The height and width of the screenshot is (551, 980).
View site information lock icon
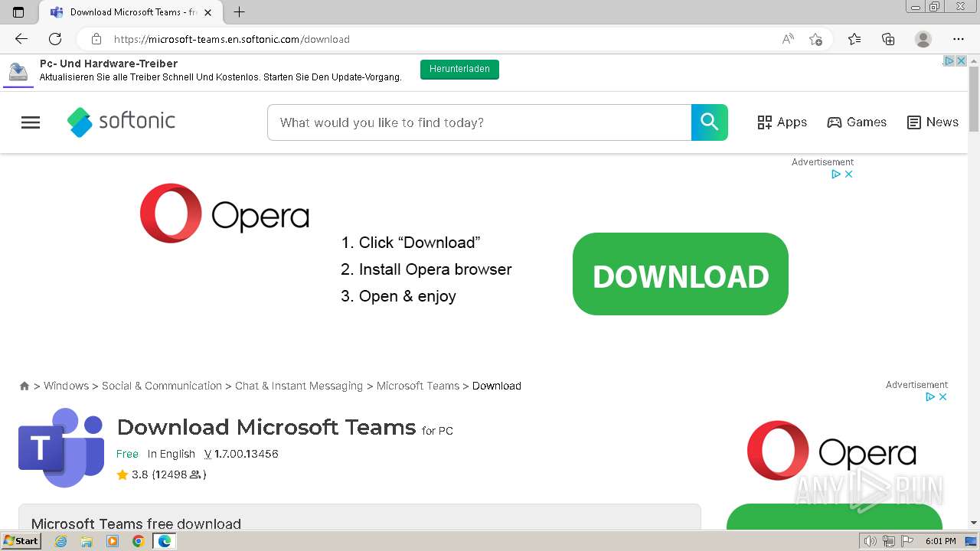[96, 39]
